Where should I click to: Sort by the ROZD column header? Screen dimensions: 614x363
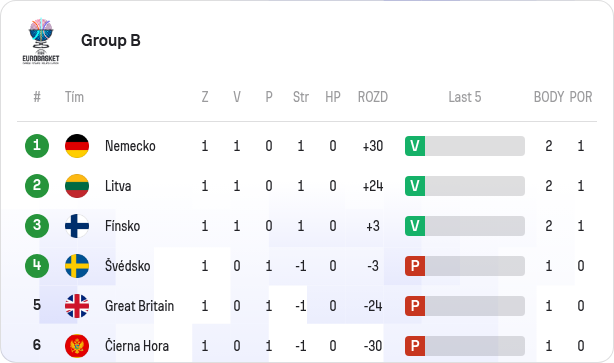(x=373, y=97)
